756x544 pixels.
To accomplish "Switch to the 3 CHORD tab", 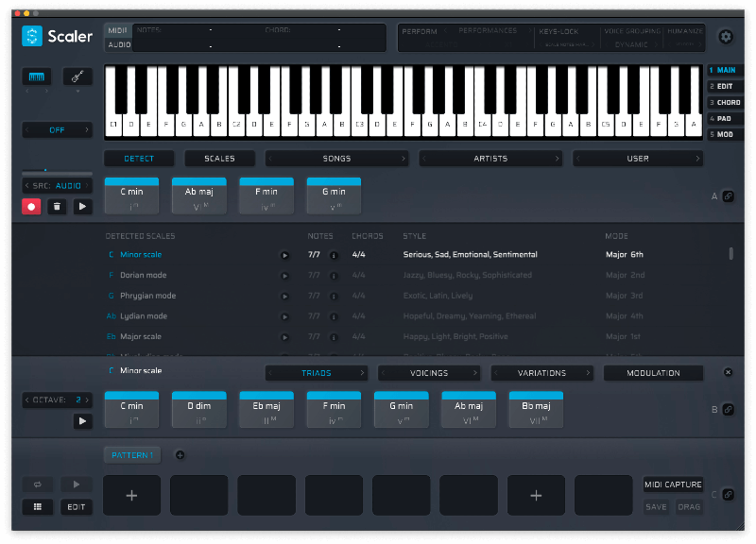I will [726, 102].
